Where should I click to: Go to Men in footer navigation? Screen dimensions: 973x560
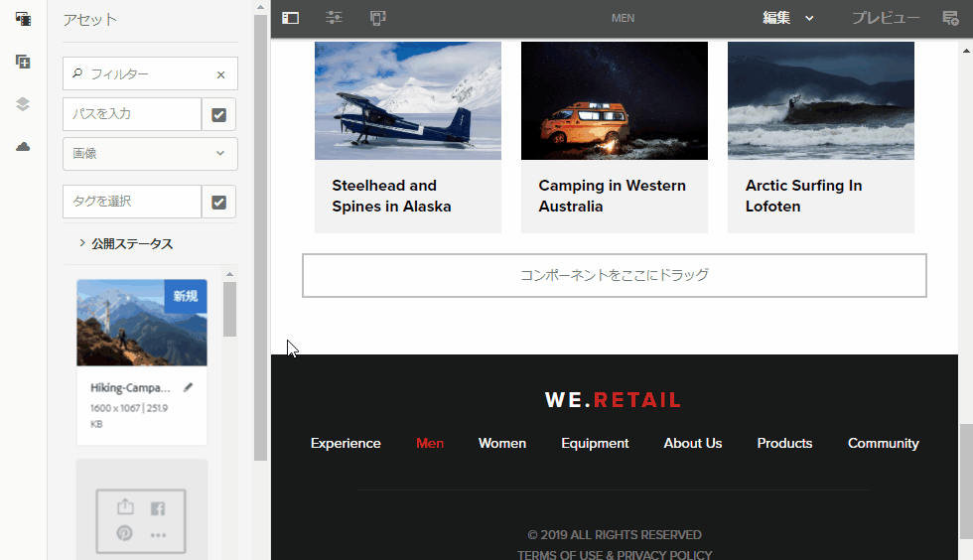point(430,443)
